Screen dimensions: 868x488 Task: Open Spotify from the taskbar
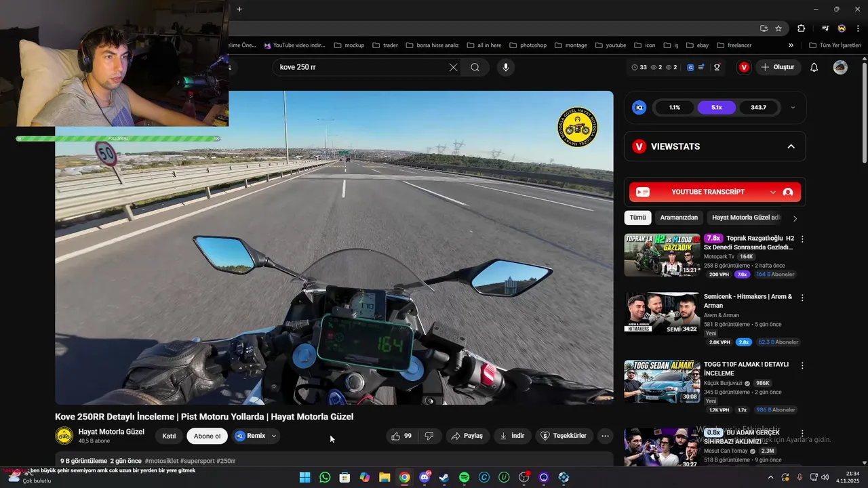pos(465,477)
